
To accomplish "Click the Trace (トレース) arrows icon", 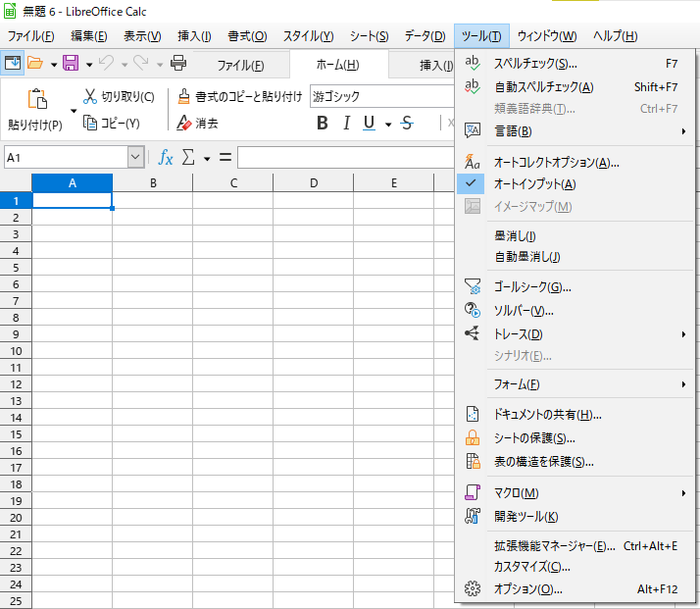I will coord(472,333).
